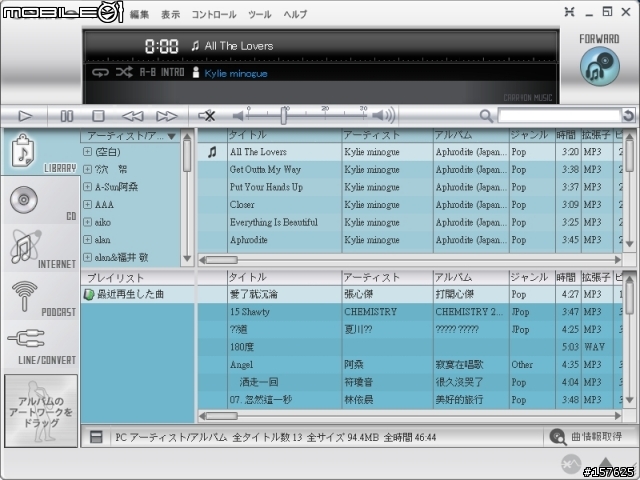
Task: Sort library list by アーティスト column
Action: click(x=387, y=135)
